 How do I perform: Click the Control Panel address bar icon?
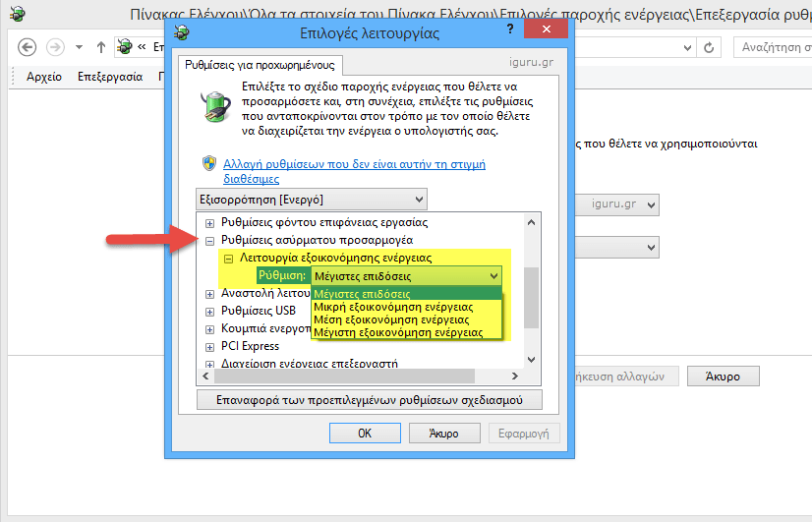(125, 47)
